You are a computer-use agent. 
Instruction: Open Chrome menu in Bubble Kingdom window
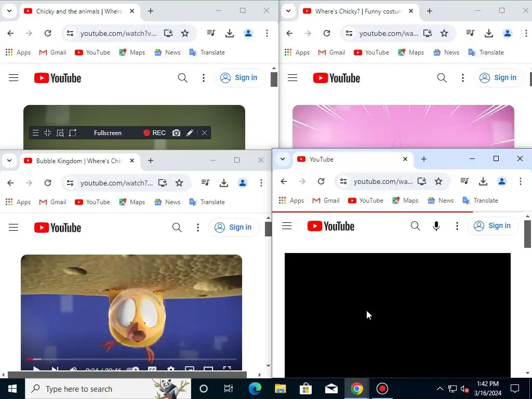click(x=261, y=183)
